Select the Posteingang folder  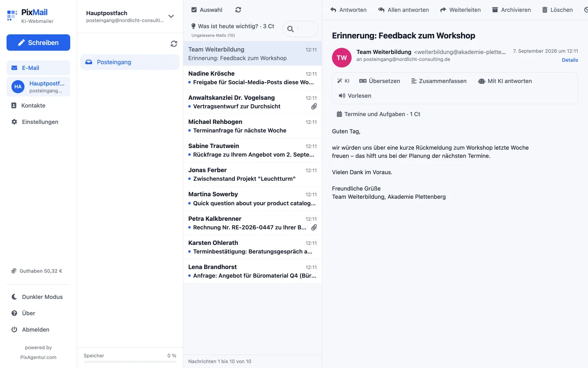tap(130, 62)
